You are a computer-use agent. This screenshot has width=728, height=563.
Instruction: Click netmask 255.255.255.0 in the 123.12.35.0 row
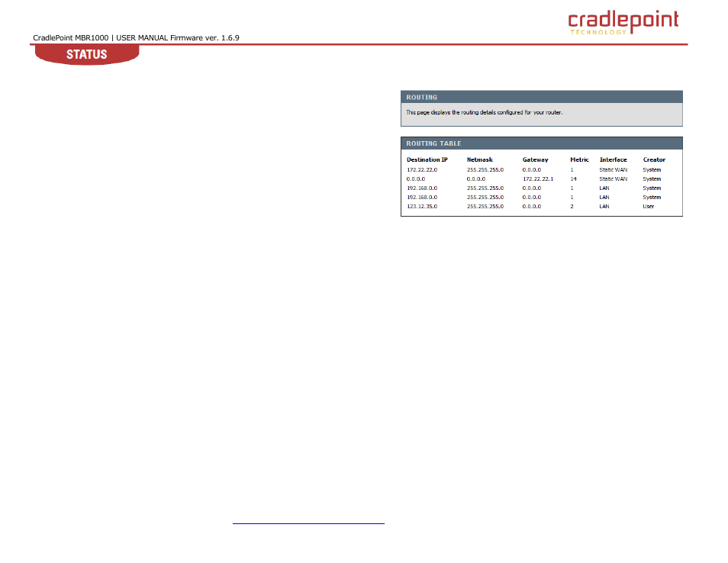tap(485, 207)
